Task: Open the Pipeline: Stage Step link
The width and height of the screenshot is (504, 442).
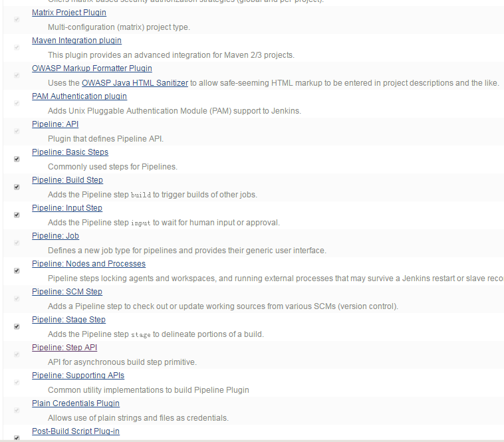Action: tap(68, 320)
